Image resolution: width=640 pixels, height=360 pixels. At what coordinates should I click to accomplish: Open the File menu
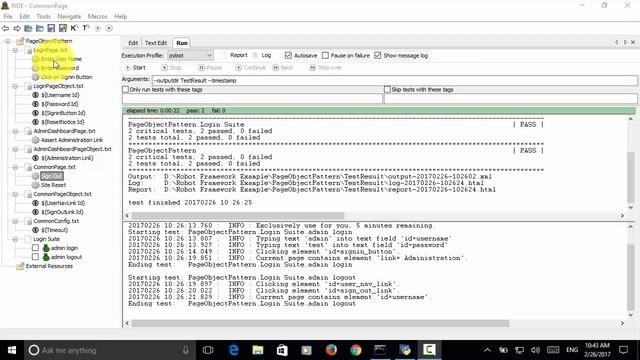point(8,16)
